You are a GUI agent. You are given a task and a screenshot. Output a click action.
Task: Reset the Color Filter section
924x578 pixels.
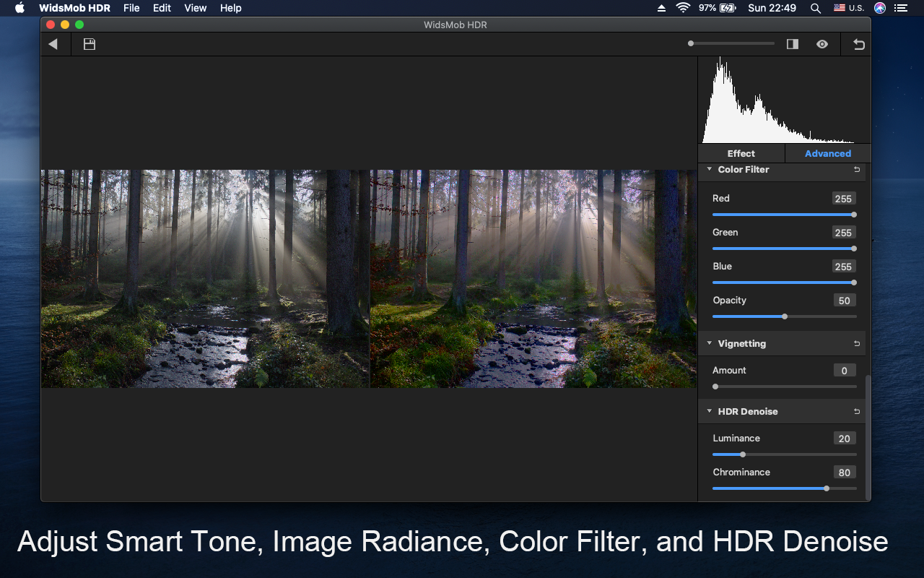click(x=857, y=170)
